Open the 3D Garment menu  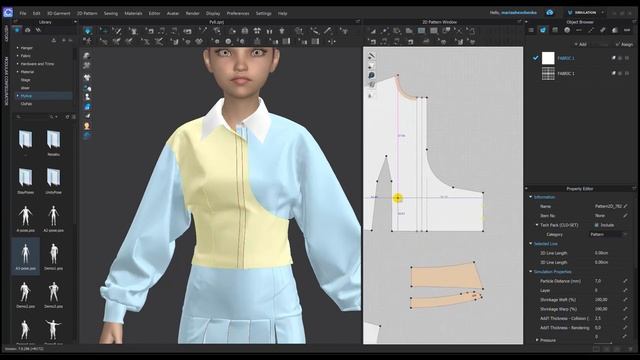(x=59, y=13)
